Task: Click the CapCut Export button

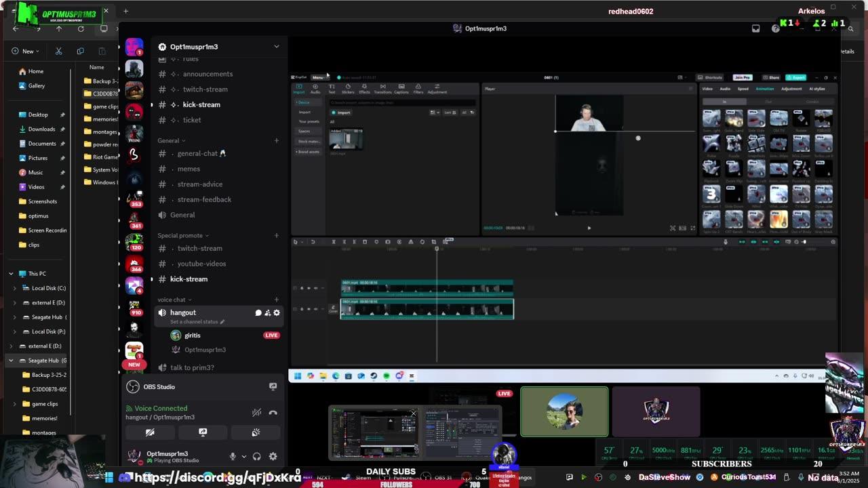Action: (x=795, y=77)
